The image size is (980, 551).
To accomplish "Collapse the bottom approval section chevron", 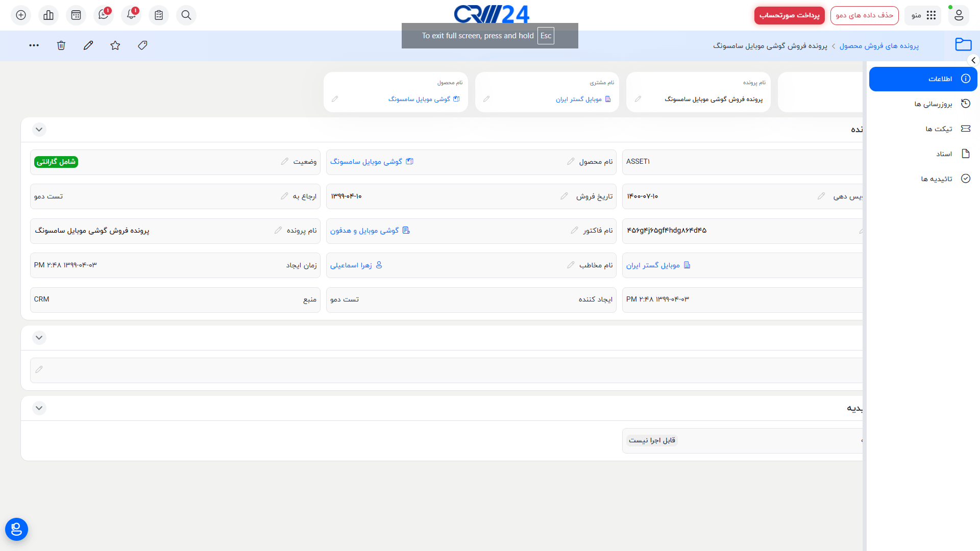I will tap(39, 408).
